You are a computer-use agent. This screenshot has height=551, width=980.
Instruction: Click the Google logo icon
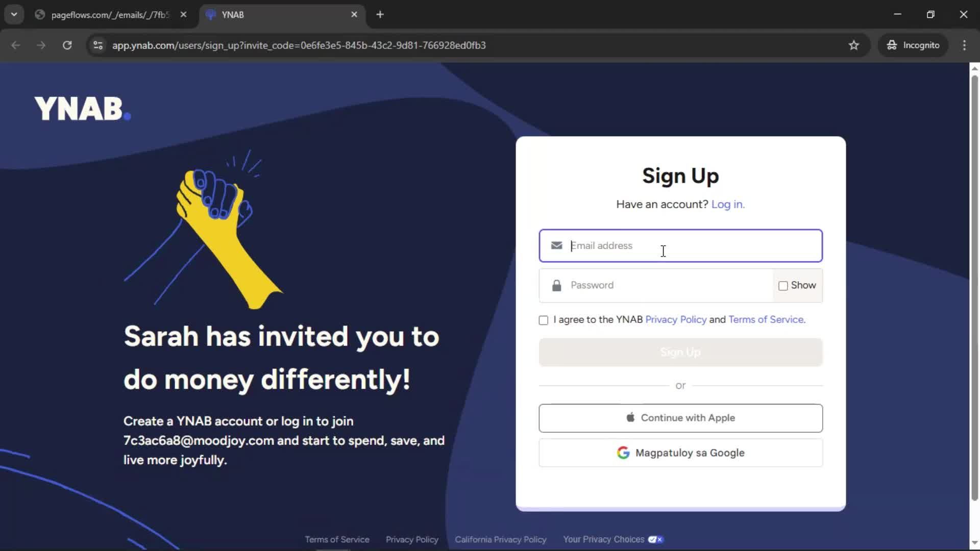[x=623, y=453]
